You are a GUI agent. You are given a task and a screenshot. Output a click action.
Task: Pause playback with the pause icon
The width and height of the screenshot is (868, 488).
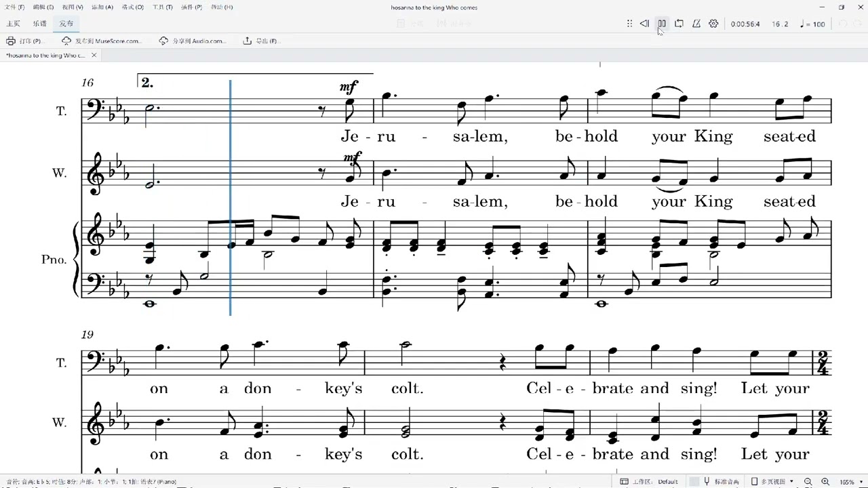point(662,24)
